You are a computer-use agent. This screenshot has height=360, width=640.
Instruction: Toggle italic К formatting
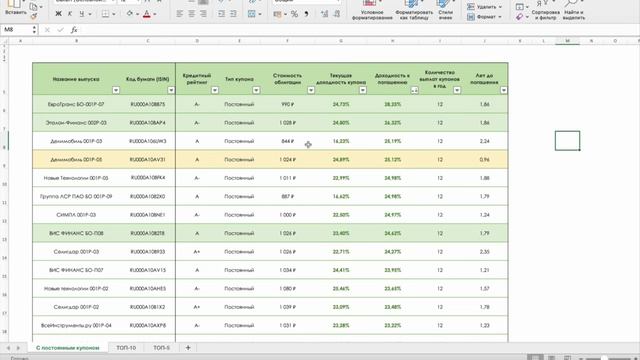point(70,14)
